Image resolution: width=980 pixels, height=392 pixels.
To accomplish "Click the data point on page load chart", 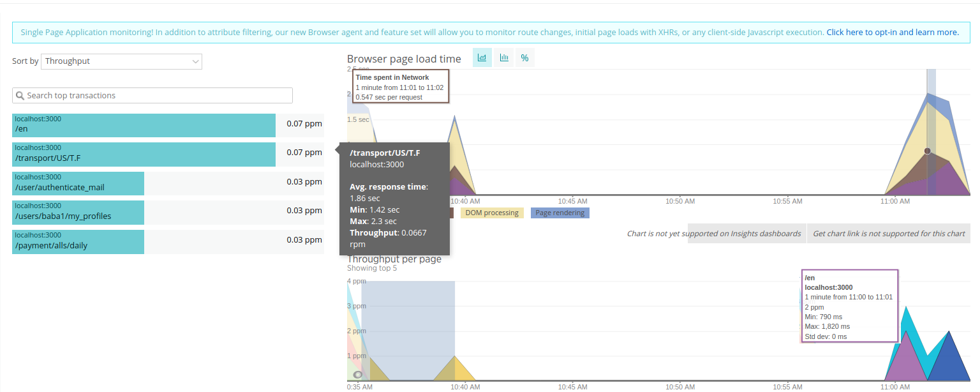I will (x=927, y=151).
